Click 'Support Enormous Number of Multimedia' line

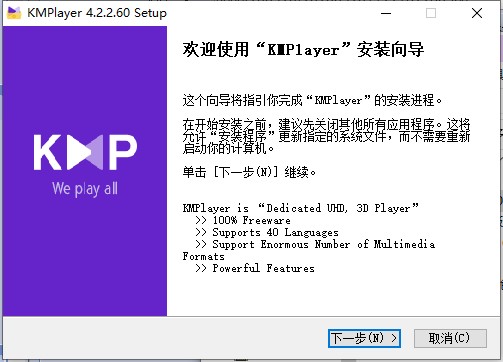pyautogui.click(x=315, y=244)
